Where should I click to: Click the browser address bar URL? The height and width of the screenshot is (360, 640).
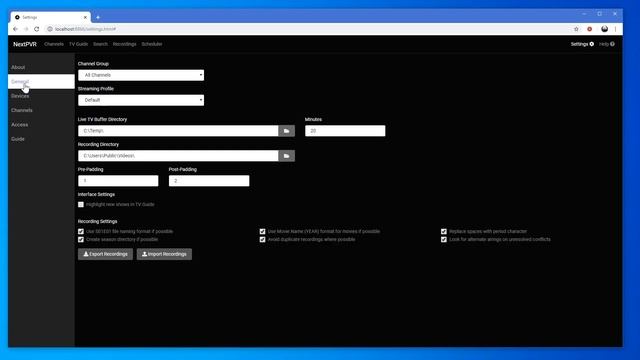coord(85,29)
